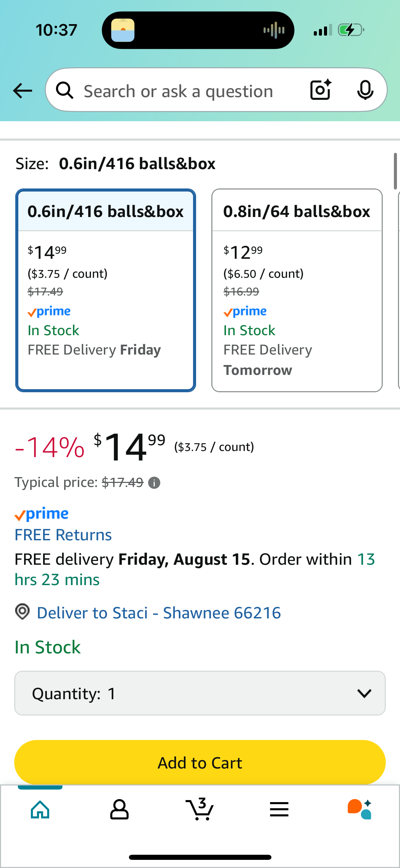Click the vertical scrollbar handle
Viewport: 400px width, 868px height.
[x=395, y=171]
